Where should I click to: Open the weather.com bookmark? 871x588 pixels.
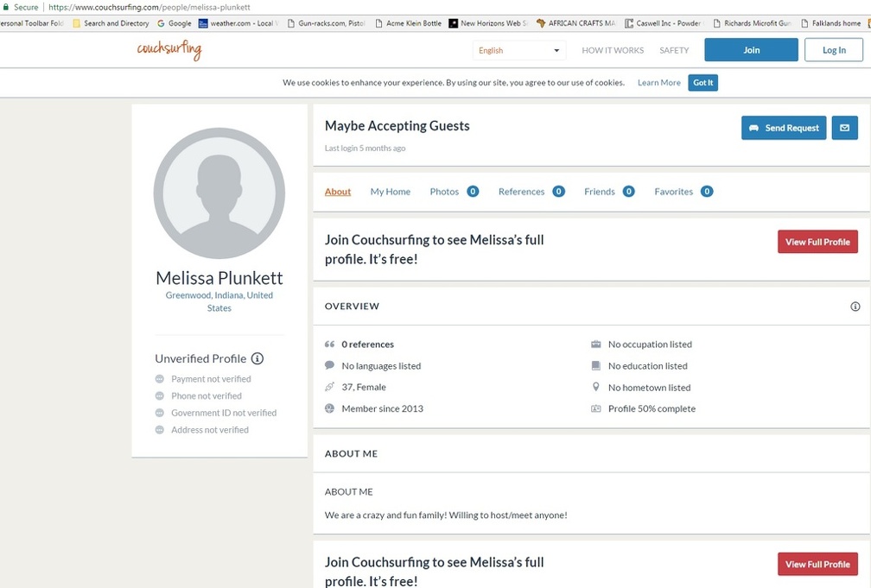click(x=238, y=23)
